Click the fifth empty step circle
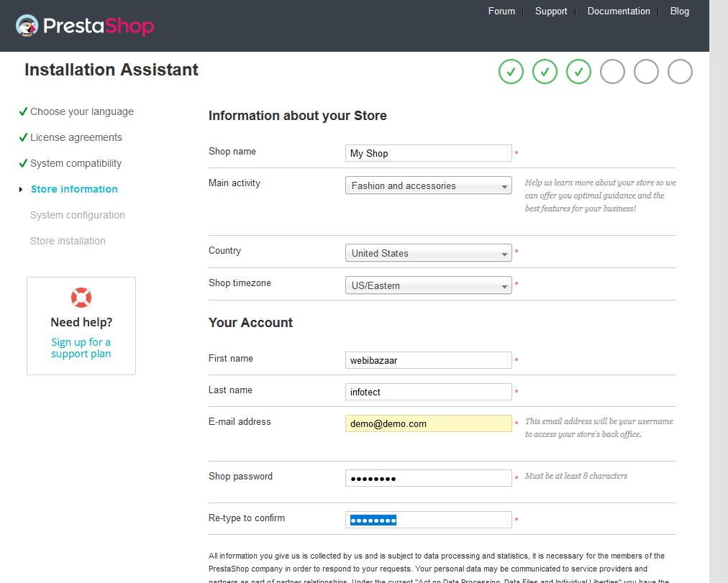This screenshot has height=583, width=728. point(646,72)
